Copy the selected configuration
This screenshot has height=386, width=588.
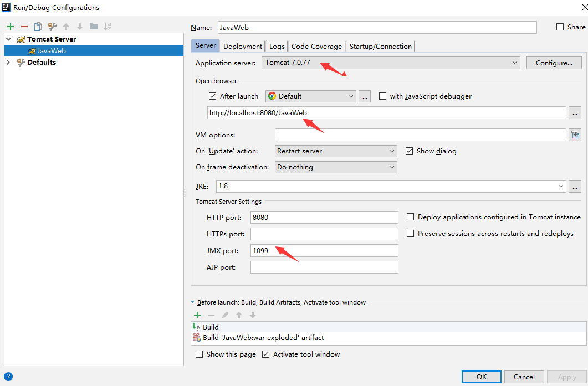click(x=38, y=27)
